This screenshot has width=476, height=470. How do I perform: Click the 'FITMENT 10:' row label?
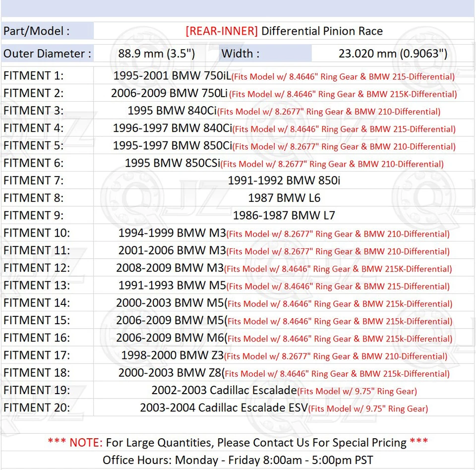(x=37, y=233)
